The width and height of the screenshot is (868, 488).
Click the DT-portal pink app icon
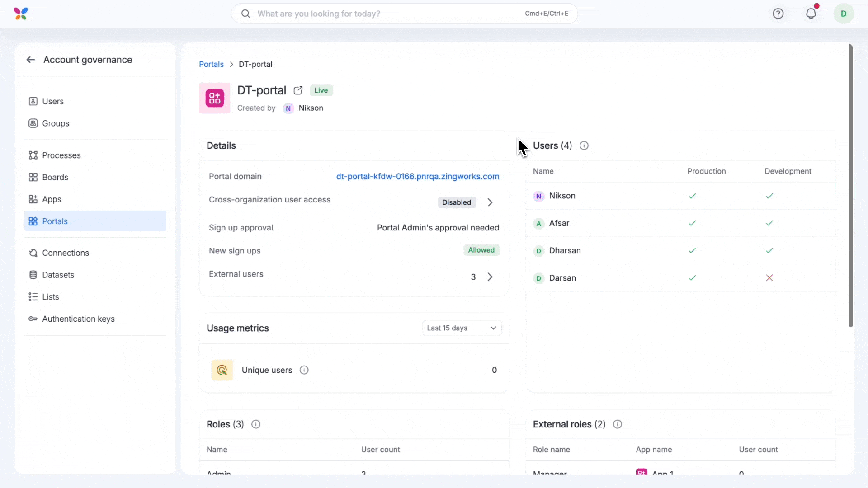[x=215, y=98]
